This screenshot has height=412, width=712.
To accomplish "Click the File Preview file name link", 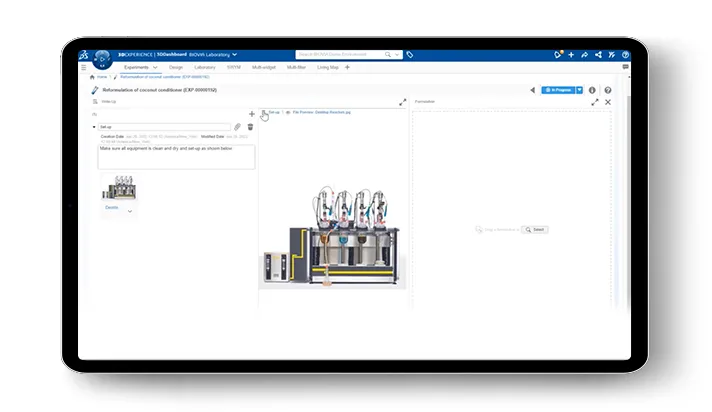I will (x=321, y=112).
